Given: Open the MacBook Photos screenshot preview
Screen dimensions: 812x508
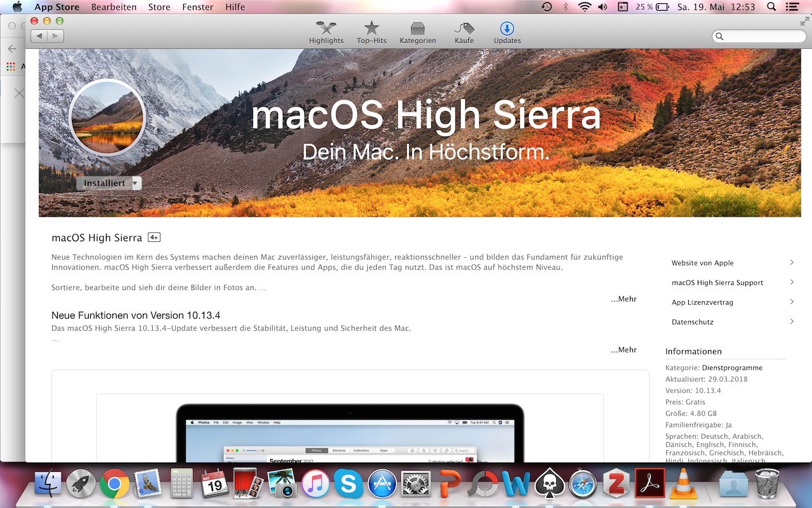Looking at the screenshot, I should (350, 429).
